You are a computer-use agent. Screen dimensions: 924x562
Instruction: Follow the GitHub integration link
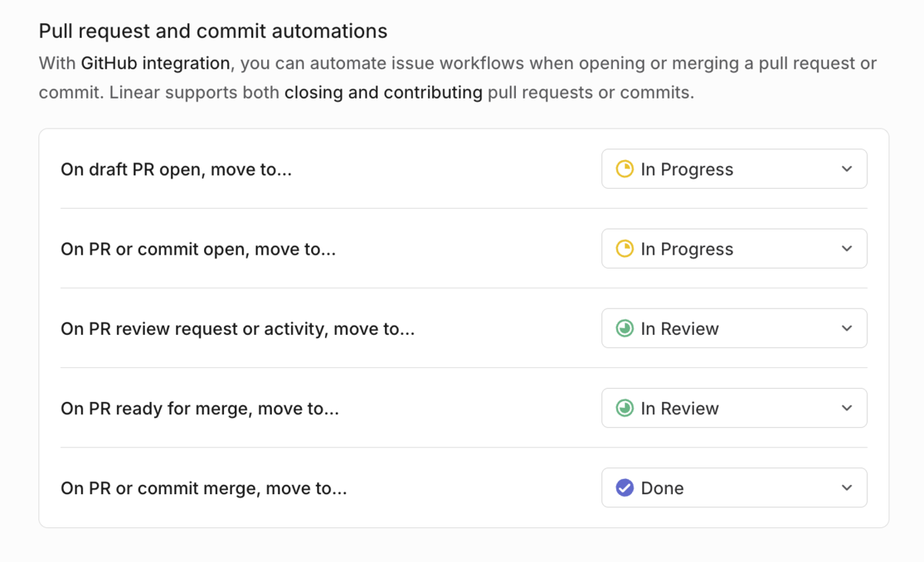pyautogui.click(x=156, y=63)
